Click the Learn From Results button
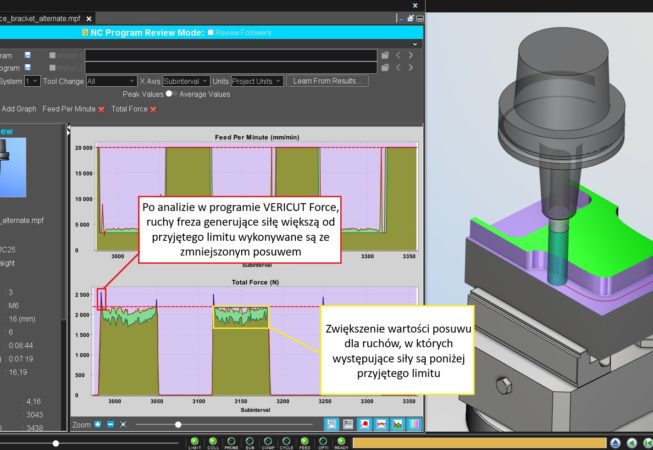This screenshot has height=450, width=653. pyautogui.click(x=326, y=80)
